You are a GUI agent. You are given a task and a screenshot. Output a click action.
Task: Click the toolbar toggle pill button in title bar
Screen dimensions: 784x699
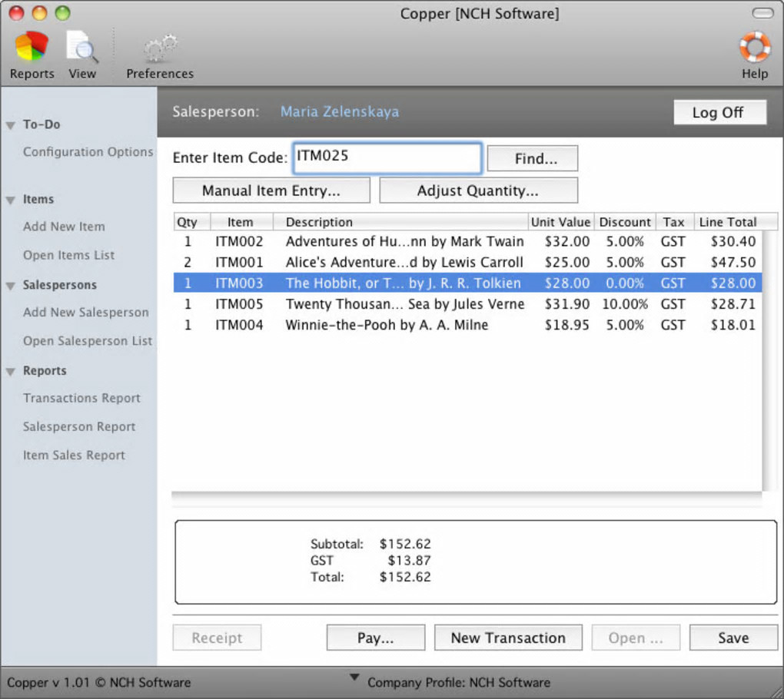click(x=762, y=14)
